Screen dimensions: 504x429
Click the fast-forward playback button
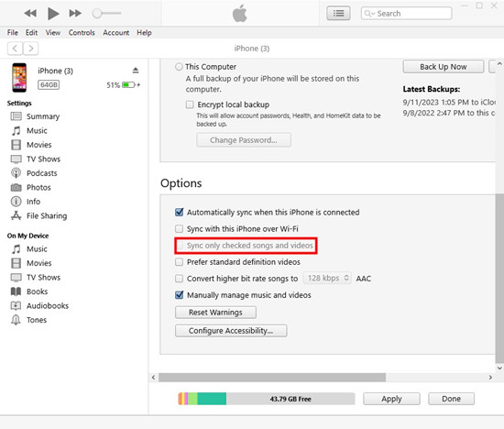[x=75, y=13]
